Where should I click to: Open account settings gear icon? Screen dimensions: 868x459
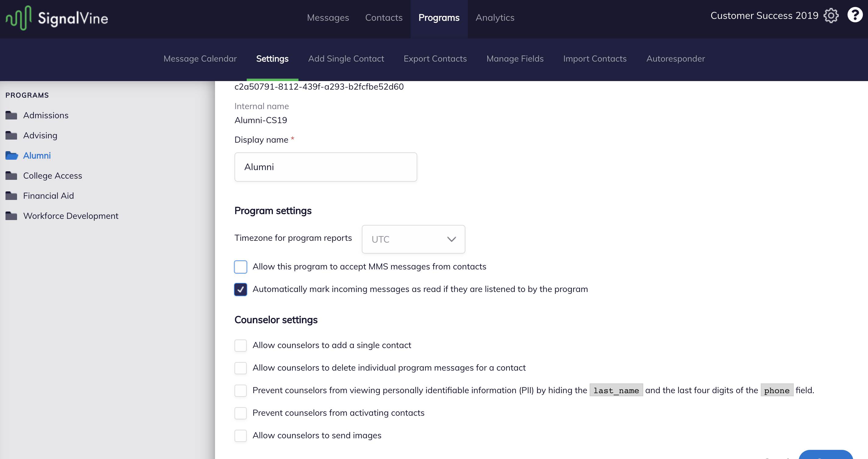[x=831, y=16]
